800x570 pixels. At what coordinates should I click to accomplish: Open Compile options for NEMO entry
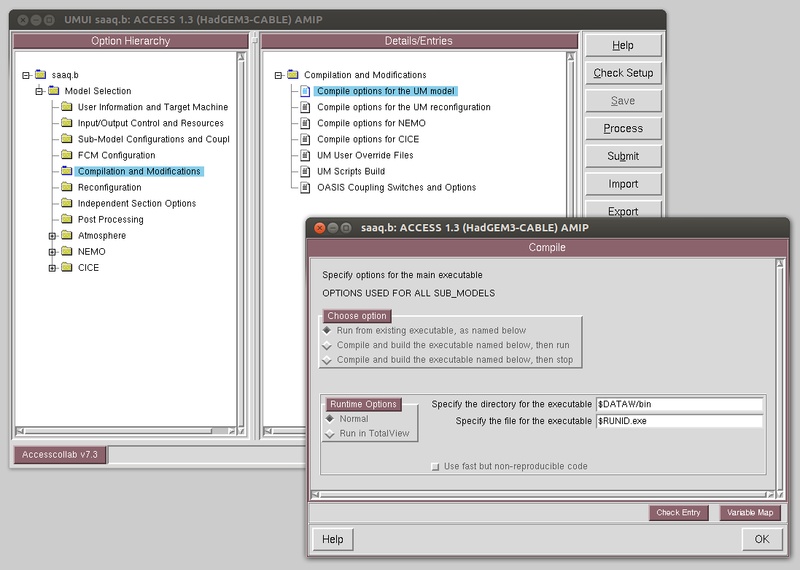pyautogui.click(x=371, y=123)
